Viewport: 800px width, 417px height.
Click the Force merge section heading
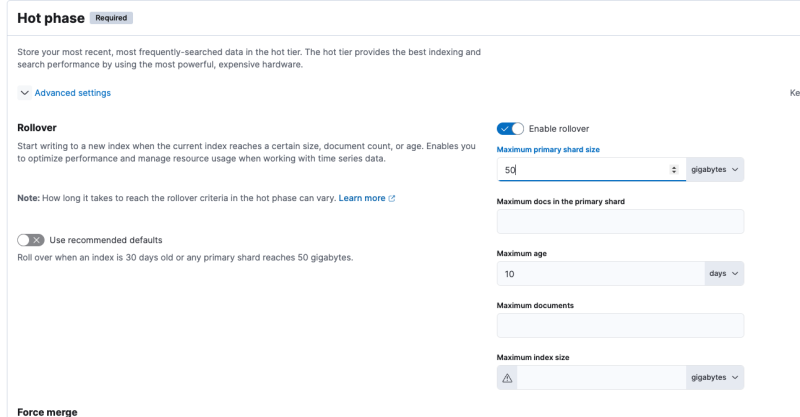click(x=47, y=411)
